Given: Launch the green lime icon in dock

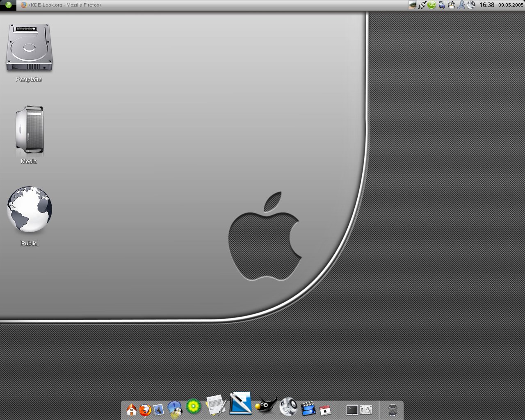Looking at the screenshot, I should click(194, 406).
